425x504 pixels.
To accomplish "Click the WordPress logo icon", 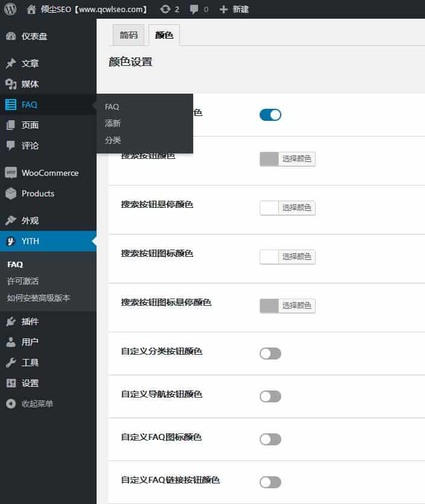I will (10, 9).
